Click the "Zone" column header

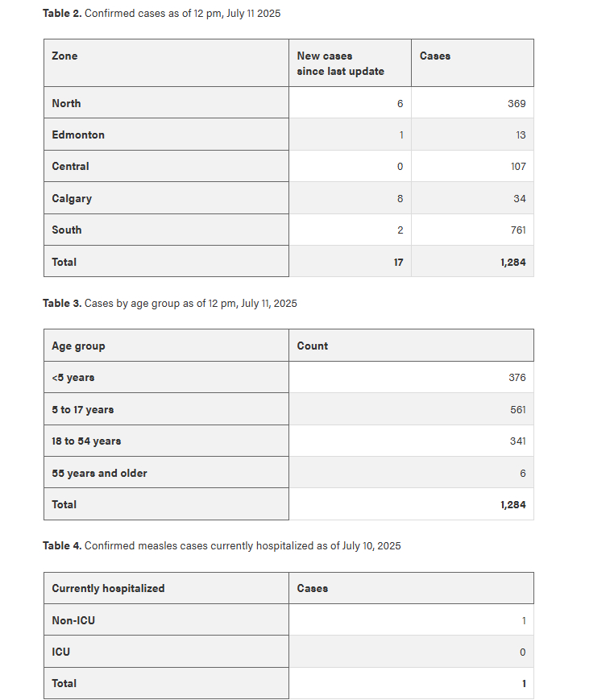click(64, 56)
